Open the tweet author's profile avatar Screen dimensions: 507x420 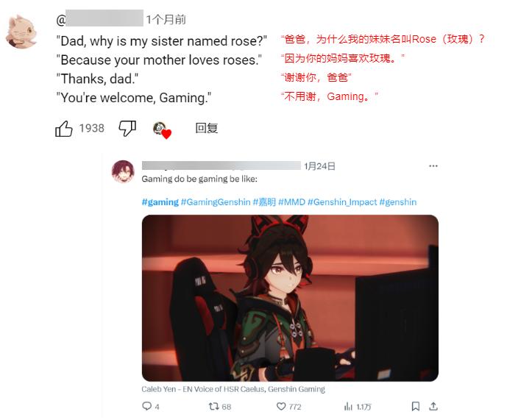coord(123,171)
